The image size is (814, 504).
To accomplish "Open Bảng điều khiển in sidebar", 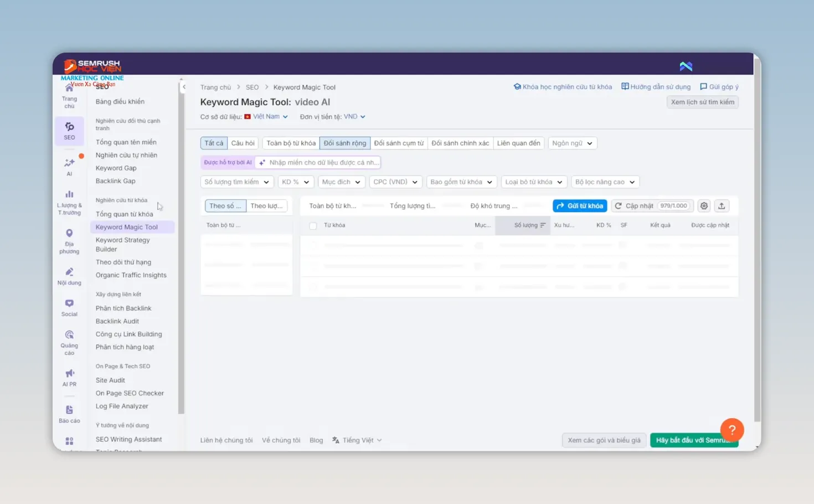I will [120, 102].
